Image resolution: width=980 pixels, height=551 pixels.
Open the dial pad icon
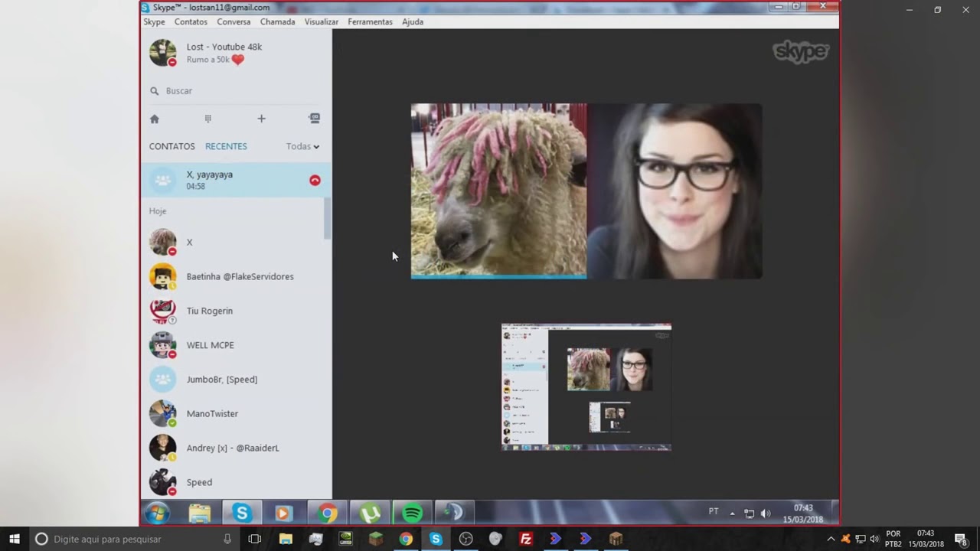click(x=207, y=119)
